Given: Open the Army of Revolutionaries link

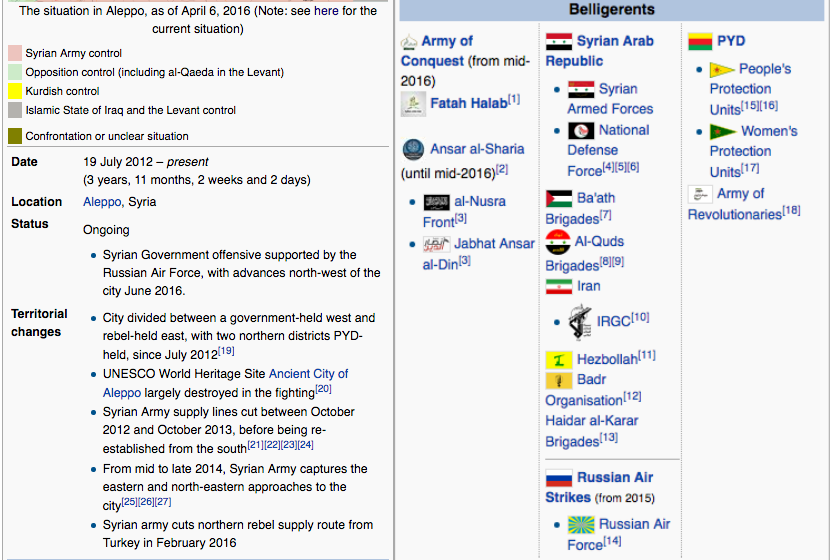Looking at the screenshot, I should [x=734, y=204].
